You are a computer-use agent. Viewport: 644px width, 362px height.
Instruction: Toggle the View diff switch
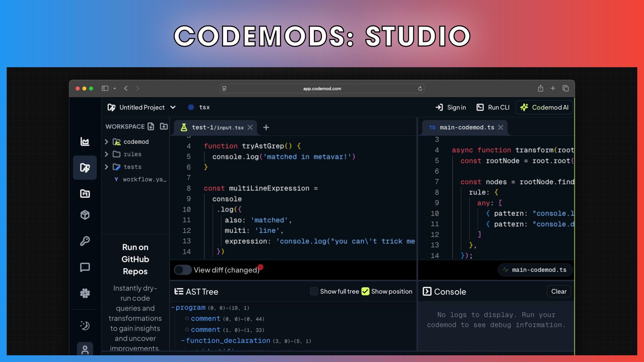coord(183,270)
